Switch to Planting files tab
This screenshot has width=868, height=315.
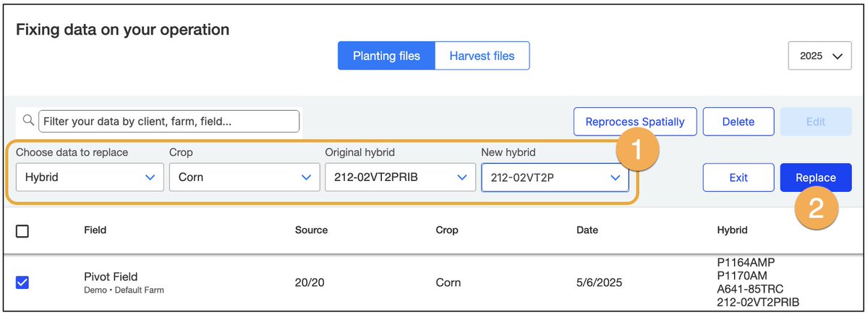(386, 56)
